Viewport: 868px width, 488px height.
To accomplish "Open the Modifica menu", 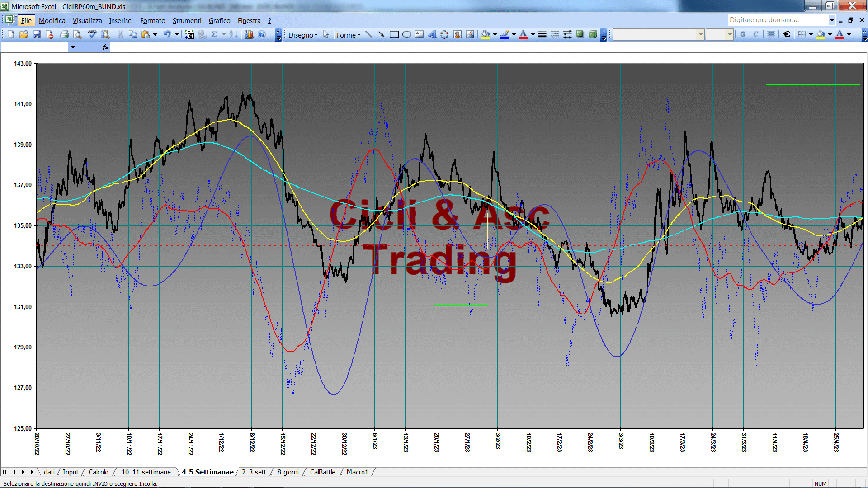I will [x=52, y=21].
